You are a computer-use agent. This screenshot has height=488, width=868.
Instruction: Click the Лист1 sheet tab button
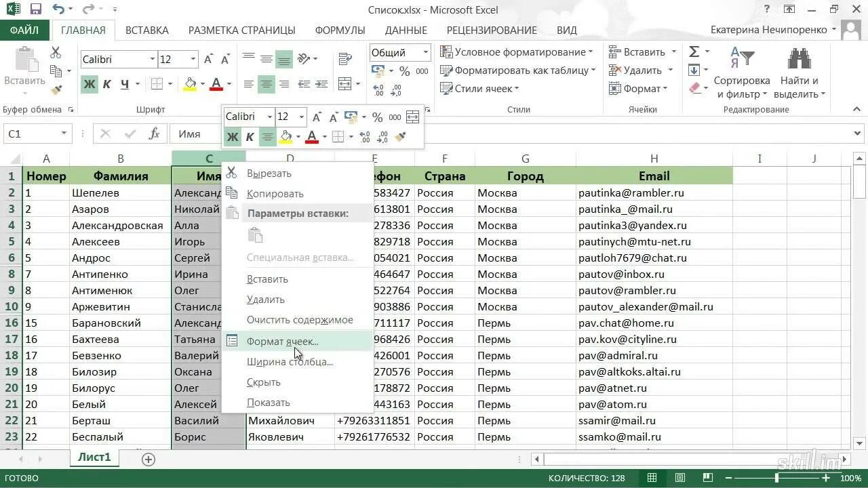[x=94, y=457]
